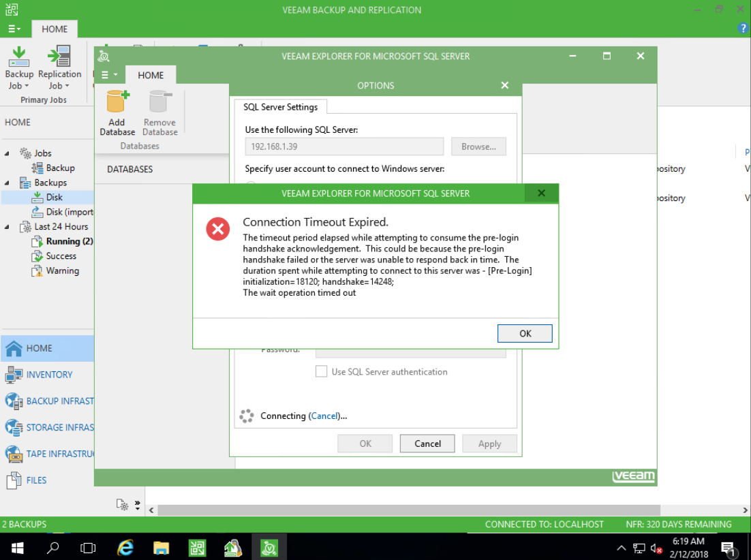Click the horizontal scrollbar thumb
This screenshot has width=751, height=560.
pos(409,510)
